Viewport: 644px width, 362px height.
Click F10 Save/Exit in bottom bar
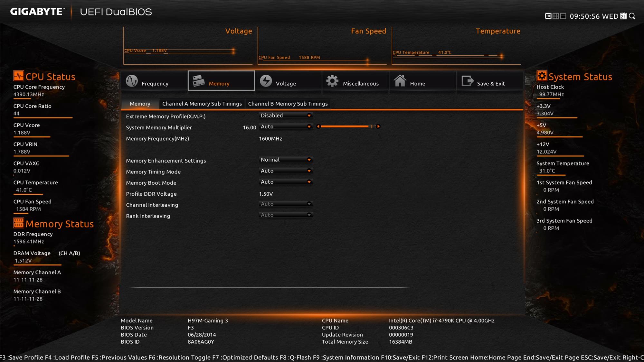click(400, 357)
